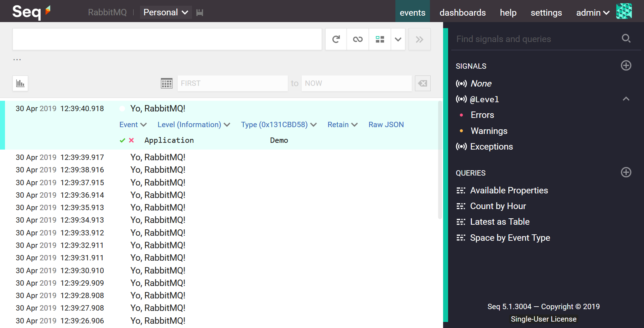
Task: Toggle the Errors signal
Action: 482,115
